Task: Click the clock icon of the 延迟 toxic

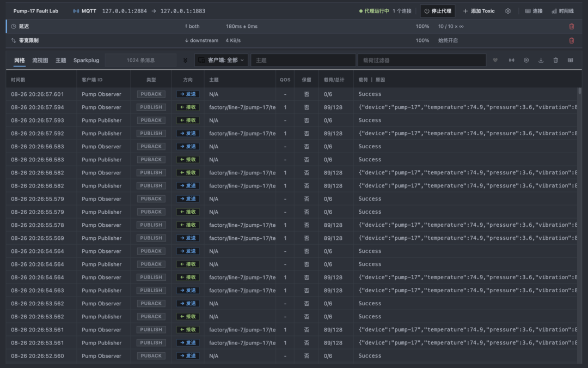Action: click(x=14, y=26)
